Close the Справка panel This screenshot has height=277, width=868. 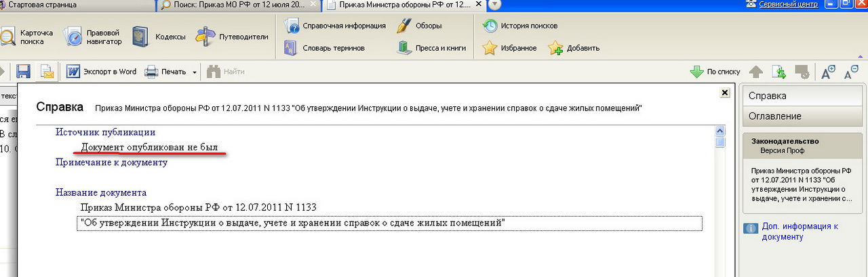pyautogui.click(x=724, y=92)
